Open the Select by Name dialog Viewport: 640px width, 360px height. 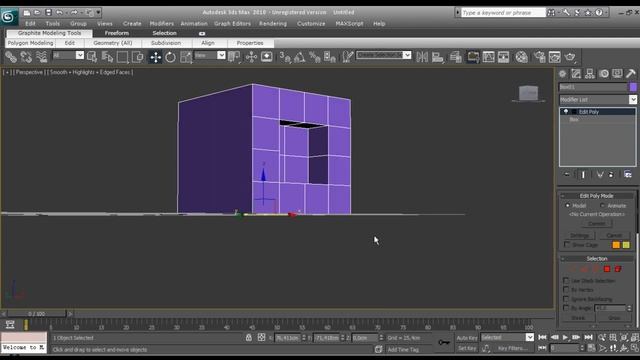tap(107, 57)
